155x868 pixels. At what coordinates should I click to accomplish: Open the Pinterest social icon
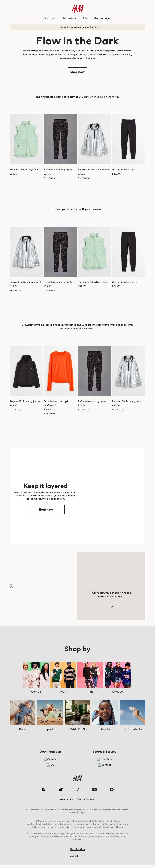112,789
